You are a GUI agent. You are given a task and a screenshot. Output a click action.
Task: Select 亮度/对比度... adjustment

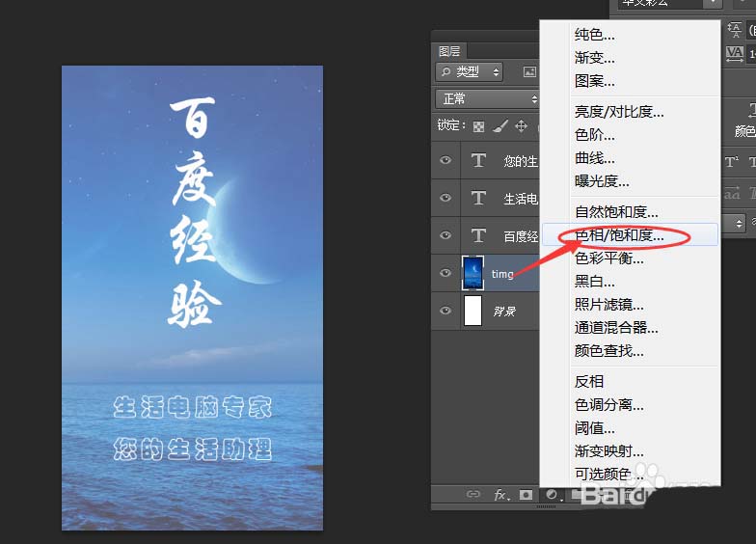click(619, 112)
